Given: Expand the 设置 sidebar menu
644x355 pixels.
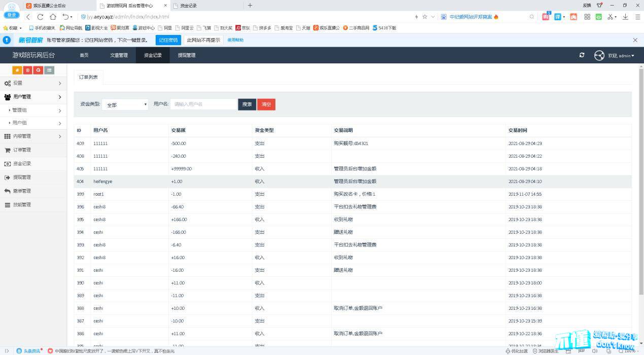Looking at the screenshot, I should (33, 83).
